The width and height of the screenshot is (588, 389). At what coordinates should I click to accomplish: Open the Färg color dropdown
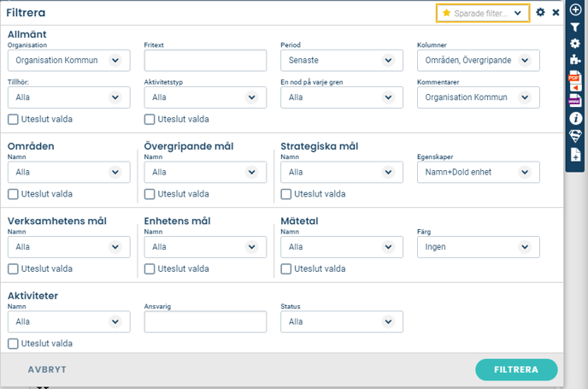coord(478,247)
